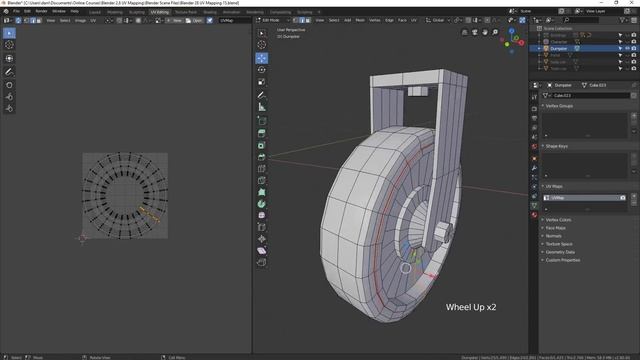Open the File menu
This screenshot has height=360, width=640.
click(16, 11)
